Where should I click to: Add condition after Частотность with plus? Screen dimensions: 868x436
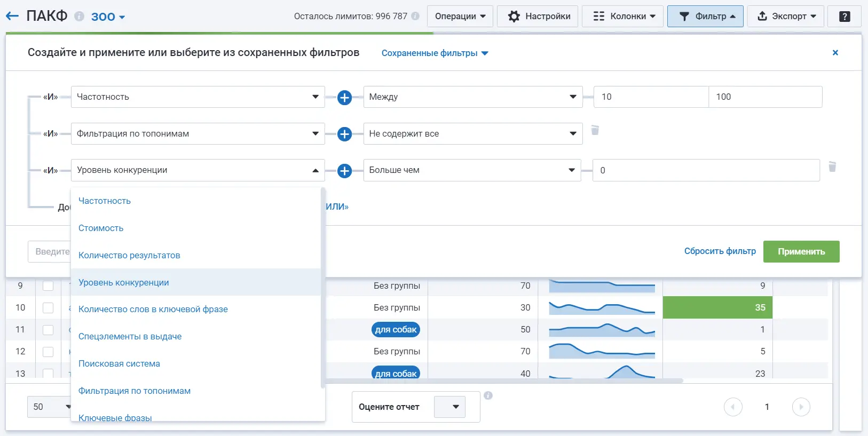tap(345, 97)
